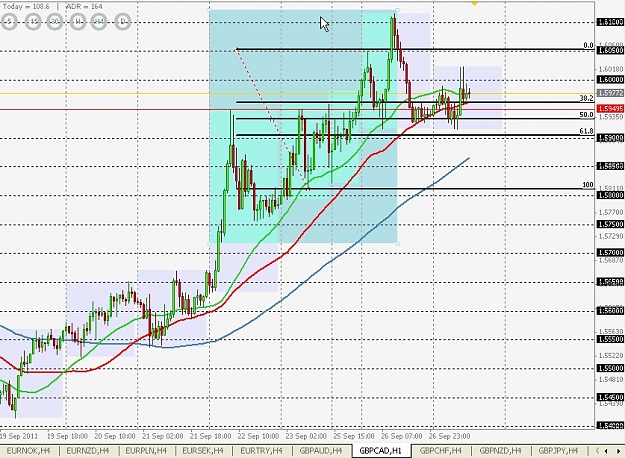This screenshot has width=625, height=458.
Task: Click the ADR = 164 readout
Action: [84, 6]
